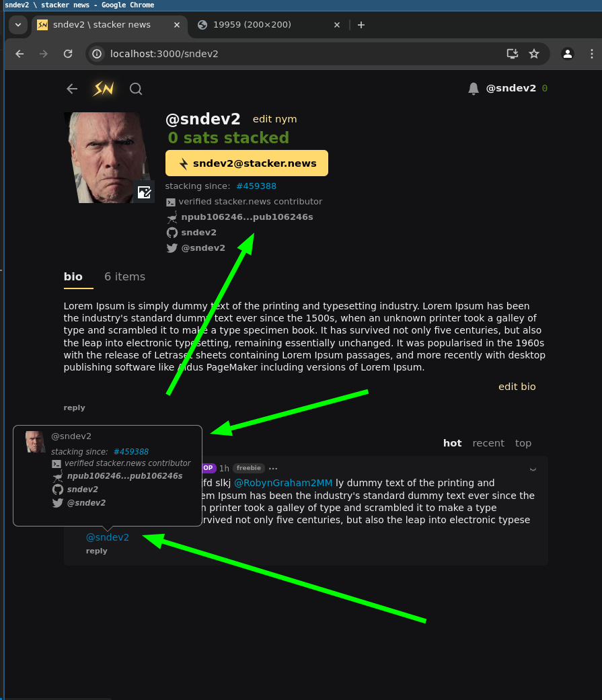Select the top comment sort option
Image resolution: width=602 pixels, height=700 pixels.
click(x=523, y=443)
